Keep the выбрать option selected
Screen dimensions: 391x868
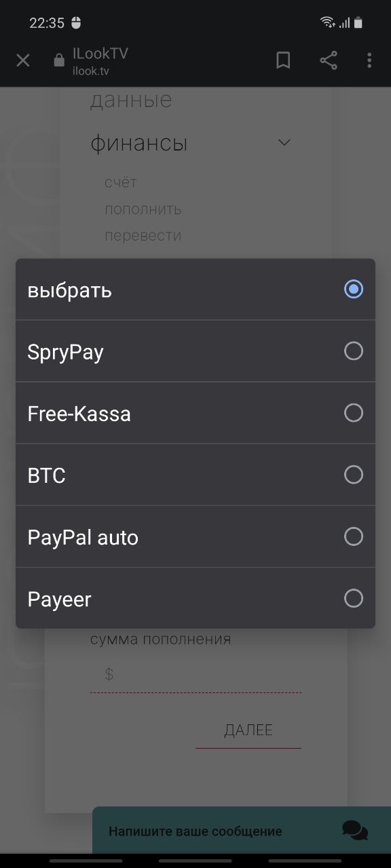[354, 290]
